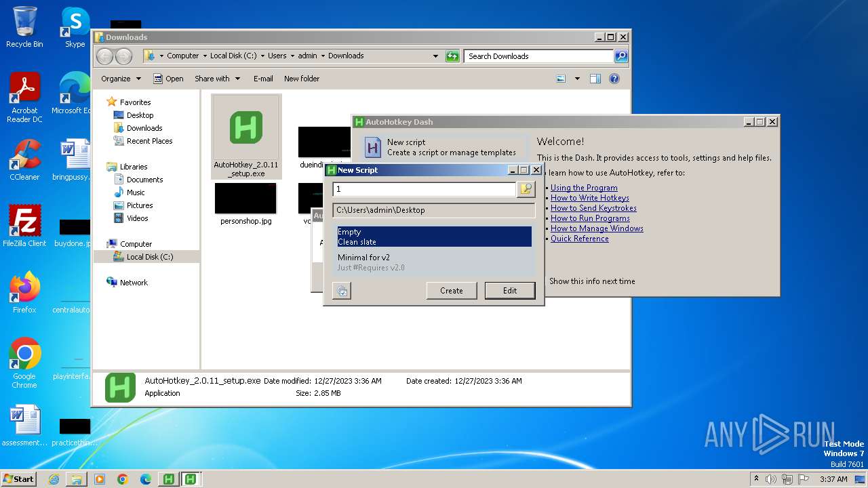Open 'How to Send Keystrokes' link
This screenshot has height=488, width=868.
click(x=593, y=208)
